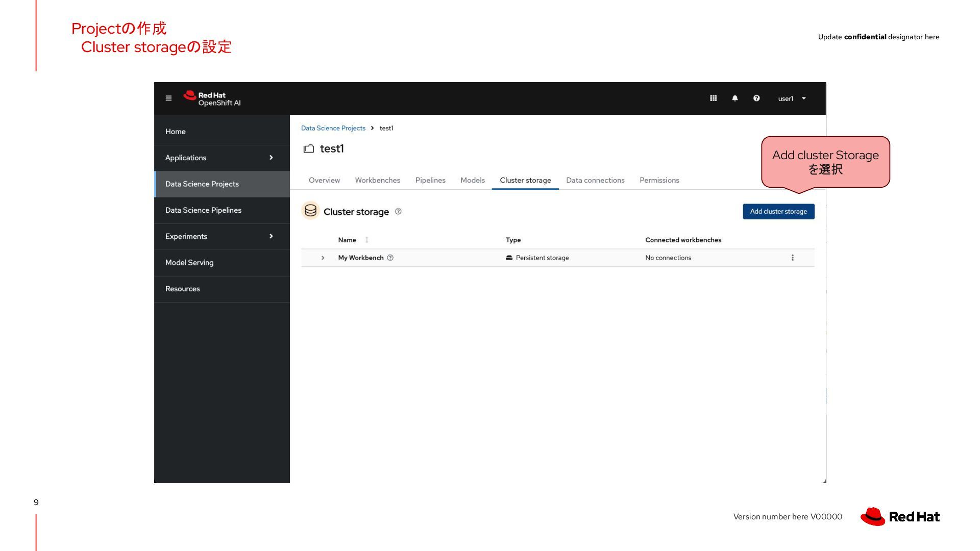Expand the Experiments sidebar section

pos(222,236)
